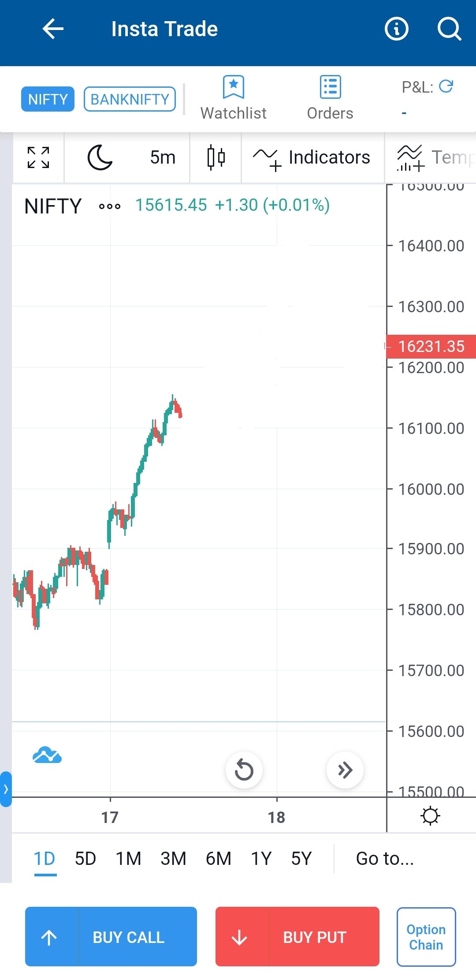Toggle dark mode moon icon

(100, 157)
